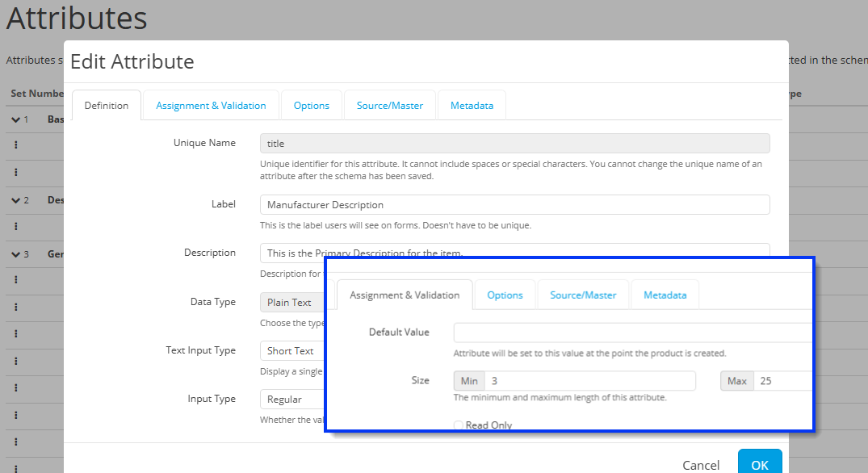Cancel the Edit Attribute dialog
868x473 pixels.
pyautogui.click(x=701, y=465)
